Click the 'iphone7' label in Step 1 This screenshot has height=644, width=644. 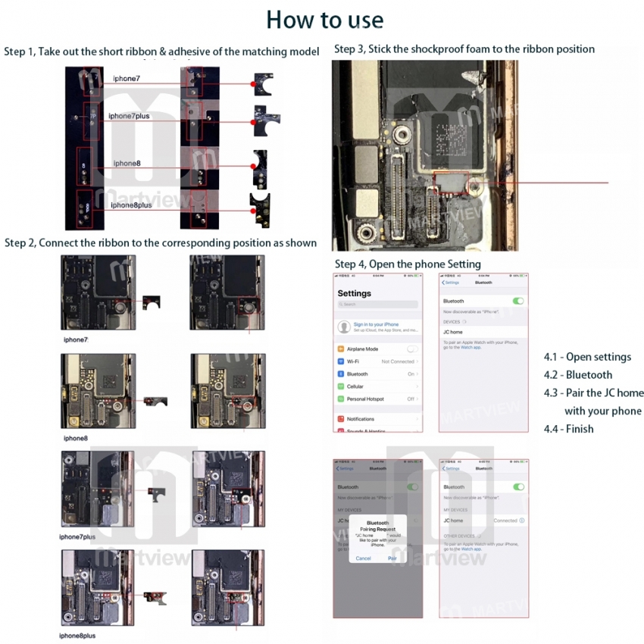[127, 79]
